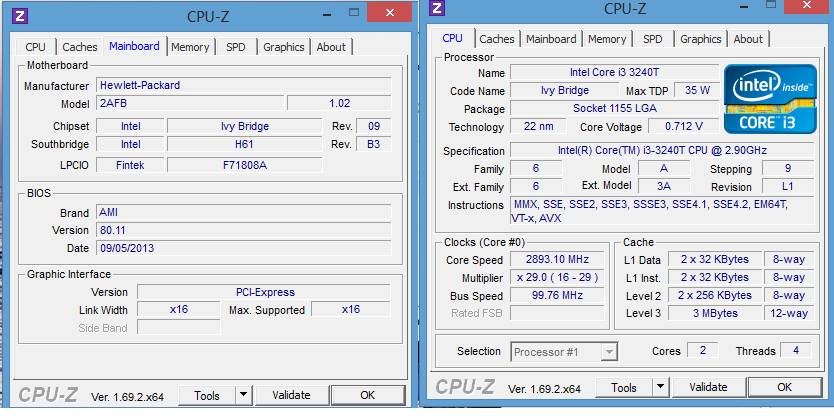Click the 99.76 MHz bus speed field
The width and height of the screenshot is (834, 416).
coord(557,296)
